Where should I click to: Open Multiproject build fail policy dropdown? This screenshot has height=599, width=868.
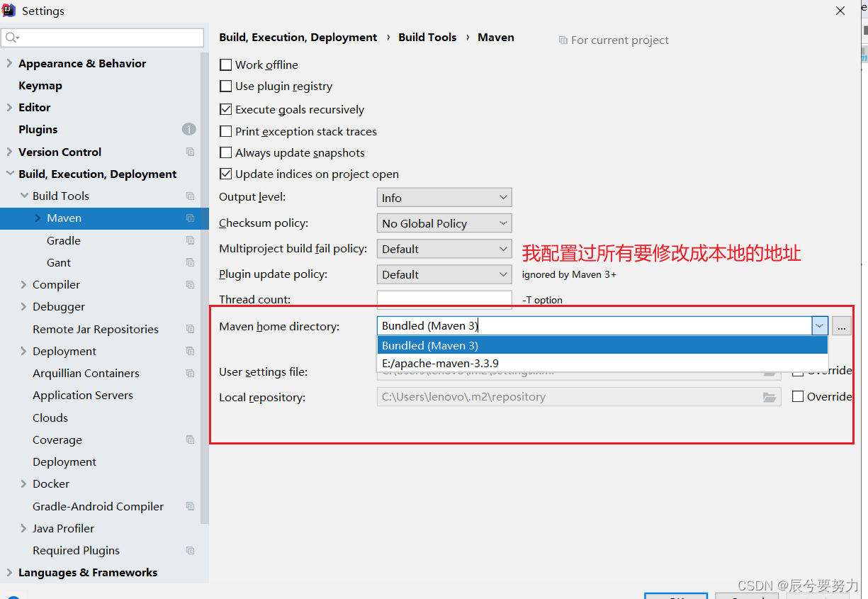click(x=444, y=249)
